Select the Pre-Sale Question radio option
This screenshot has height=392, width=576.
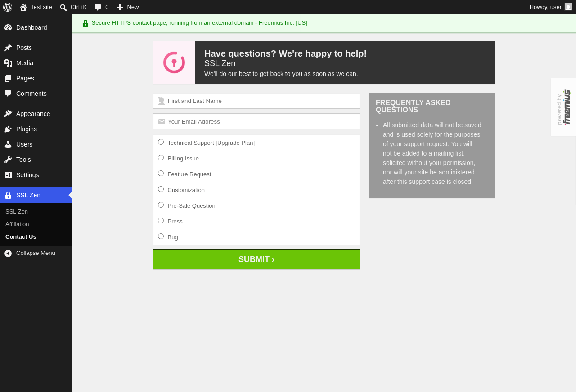click(x=161, y=205)
